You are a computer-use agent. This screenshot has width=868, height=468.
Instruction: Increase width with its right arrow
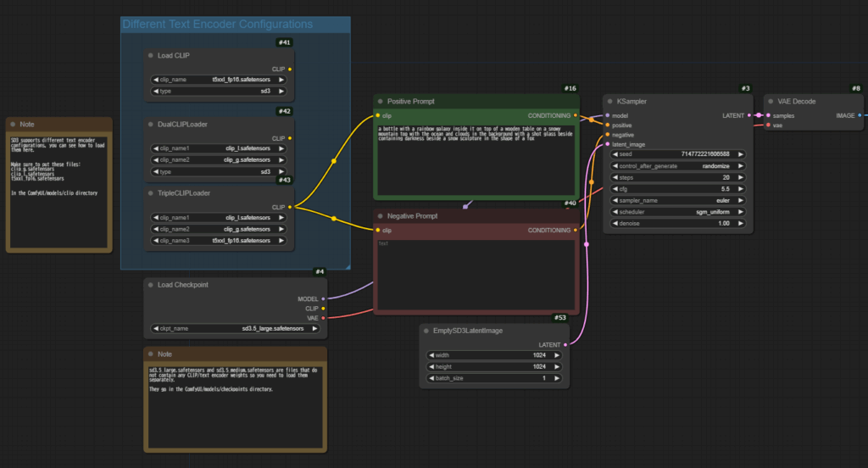tap(557, 355)
